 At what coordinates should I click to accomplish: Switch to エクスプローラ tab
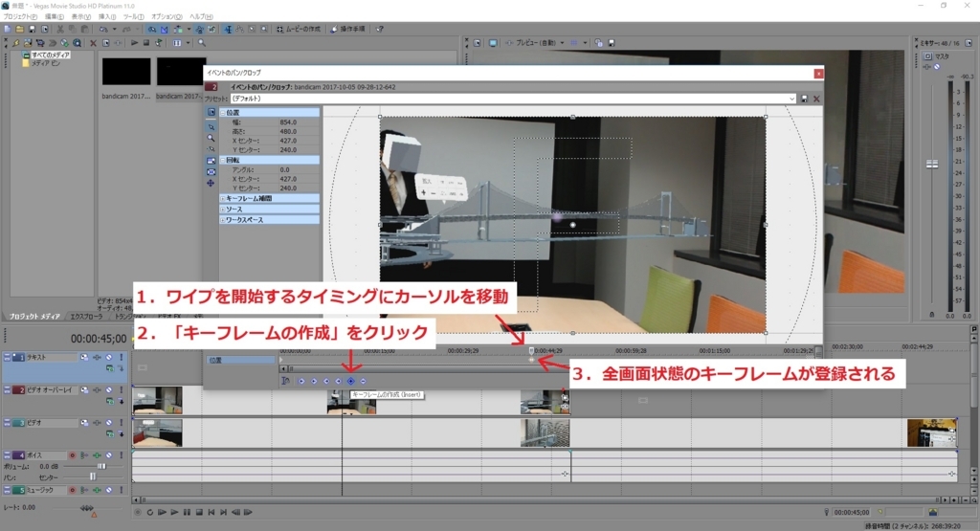[x=86, y=316]
